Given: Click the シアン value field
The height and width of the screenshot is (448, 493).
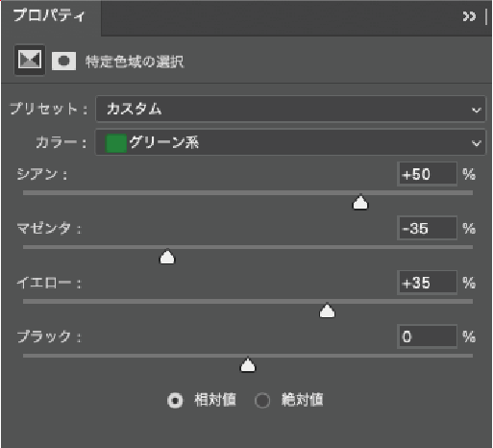Looking at the screenshot, I should (x=427, y=174).
